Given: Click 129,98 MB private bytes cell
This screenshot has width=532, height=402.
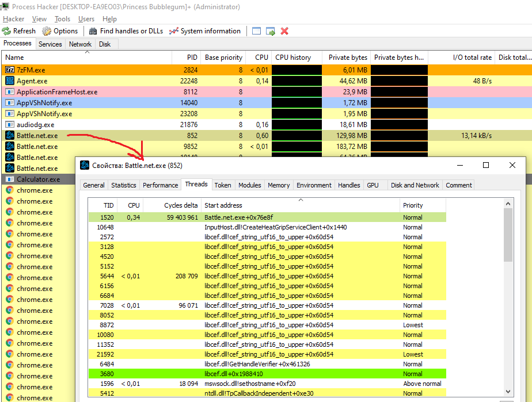Looking at the screenshot, I should coord(347,136).
